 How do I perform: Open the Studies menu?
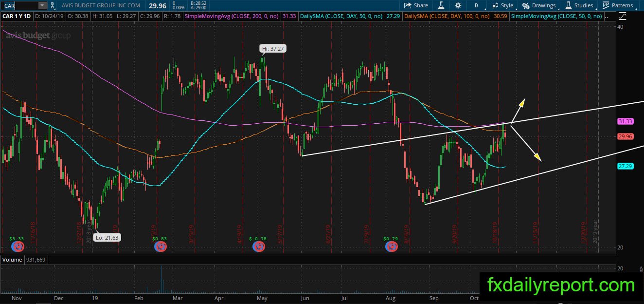click(579, 5)
